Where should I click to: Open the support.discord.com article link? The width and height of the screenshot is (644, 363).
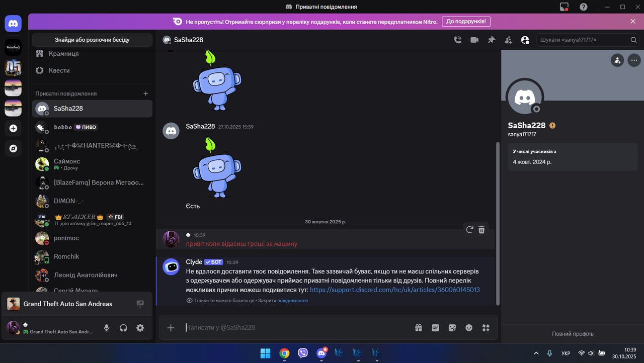pos(395,290)
